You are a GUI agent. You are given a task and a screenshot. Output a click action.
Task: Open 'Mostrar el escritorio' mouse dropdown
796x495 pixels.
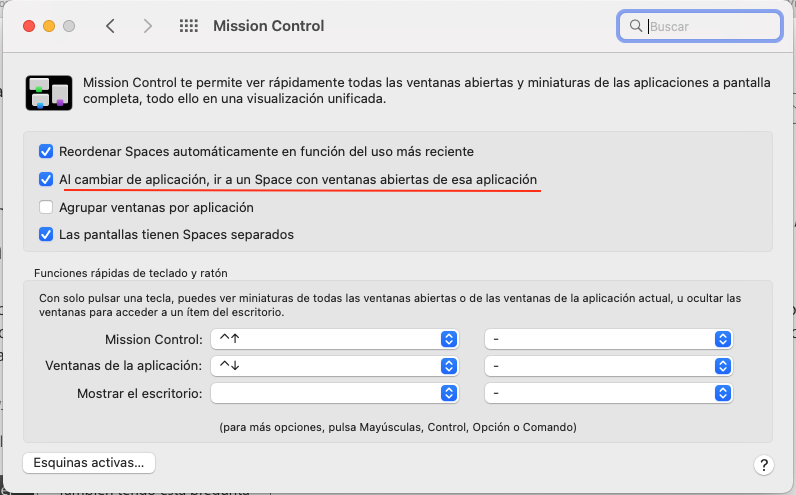[x=609, y=393]
